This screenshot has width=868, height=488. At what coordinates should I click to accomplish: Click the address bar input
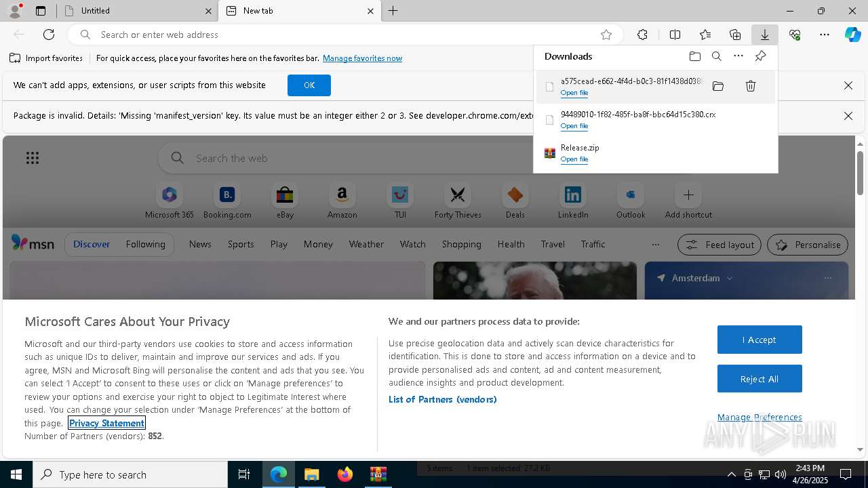click(x=346, y=35)
